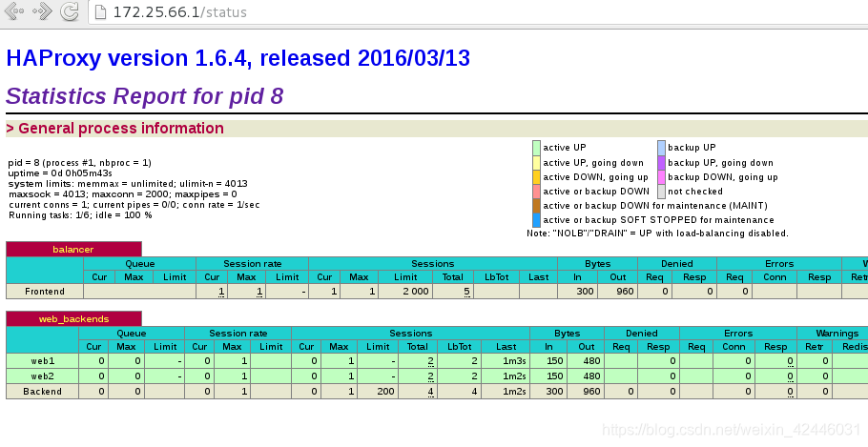Click Backend sessions Total value 4
868x447 pixels.
430,392
